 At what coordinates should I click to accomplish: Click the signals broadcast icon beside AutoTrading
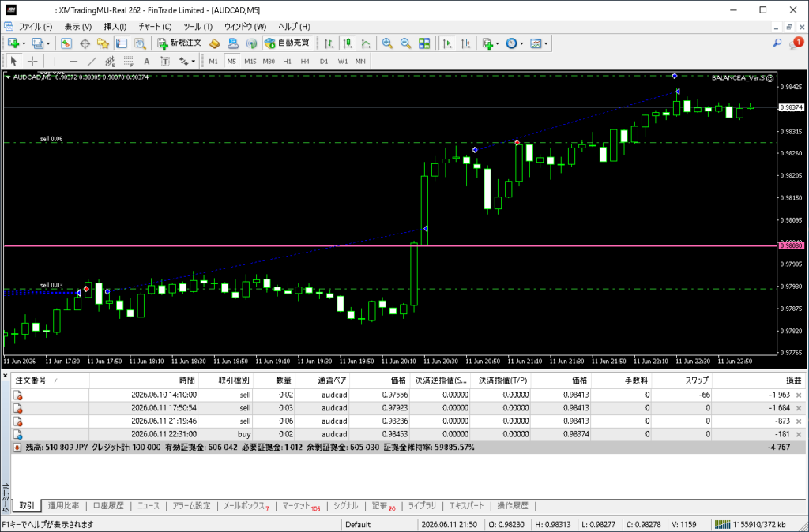[x=251, y=43]
